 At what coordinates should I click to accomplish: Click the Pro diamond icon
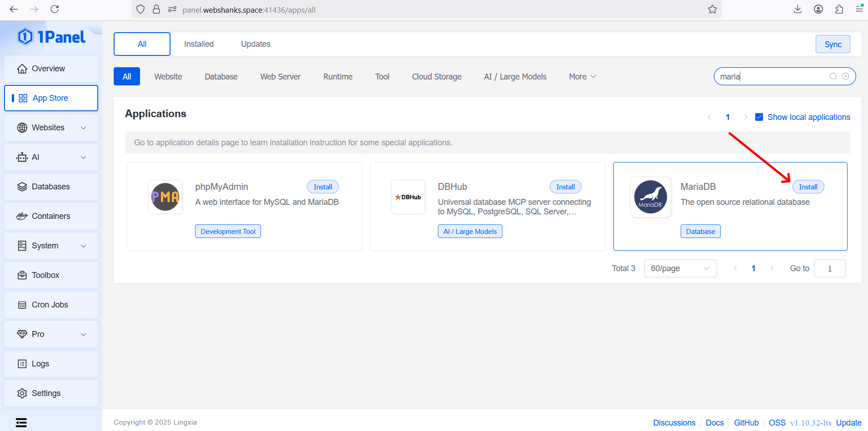[x=22, y=334]
